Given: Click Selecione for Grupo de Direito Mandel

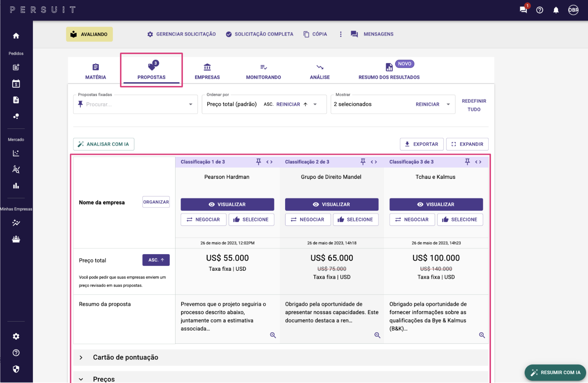Looking at the screenshot, I should click(356, 220).
